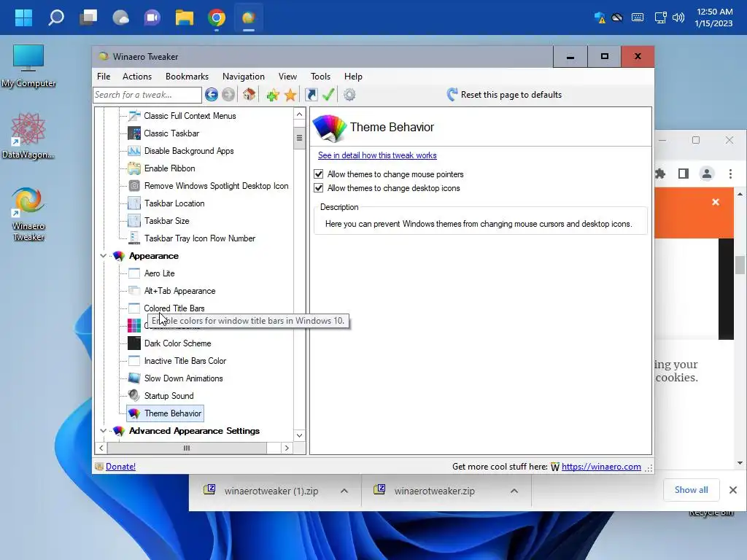Viewport: 747px width, 560px height.
Task: Add bookmark with the green plus star icon
Action: tap(273, 96)
